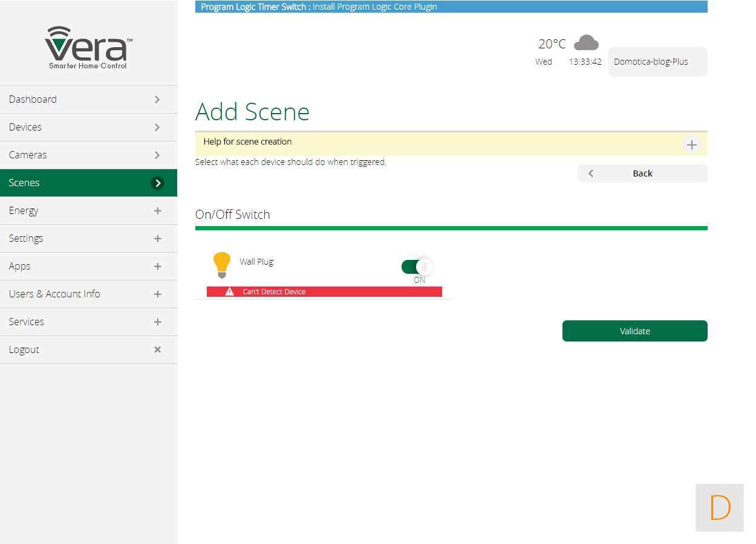The width and height of the screenshot is (756, 544).
Task: Open the Cameras menu item
Action: point(88,155)
